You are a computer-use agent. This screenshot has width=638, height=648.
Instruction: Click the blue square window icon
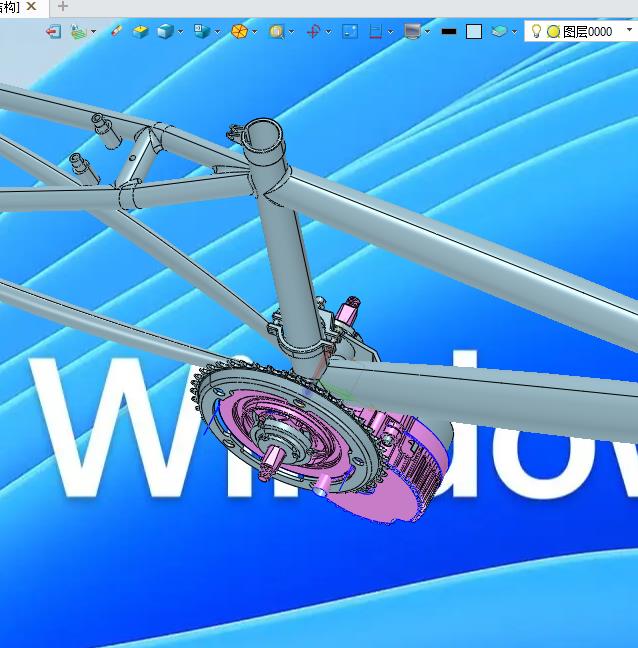[x=350, y=31]
